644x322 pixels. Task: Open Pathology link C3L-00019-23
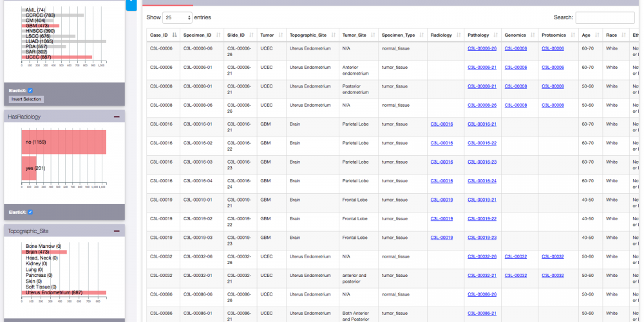point(482,238)
